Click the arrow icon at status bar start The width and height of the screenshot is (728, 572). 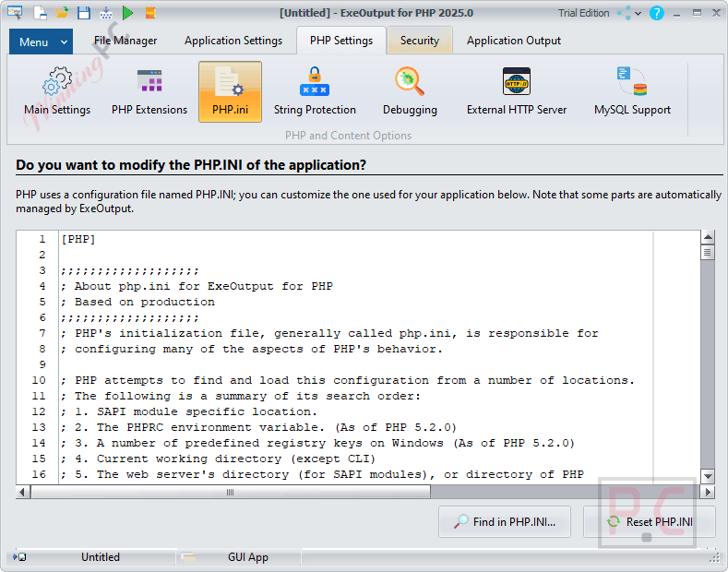19,556
